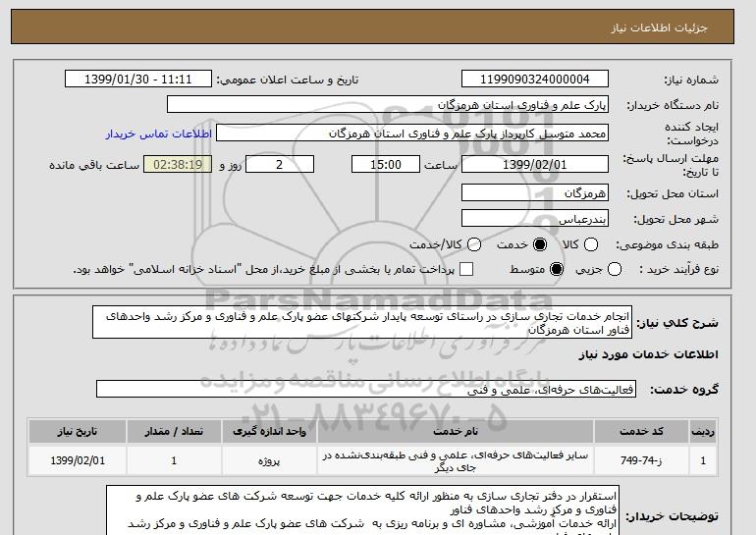Viewport: 756px width, 535px height.
Task: Click the remaining time 02:38:19 field
Action: point(178,164)
